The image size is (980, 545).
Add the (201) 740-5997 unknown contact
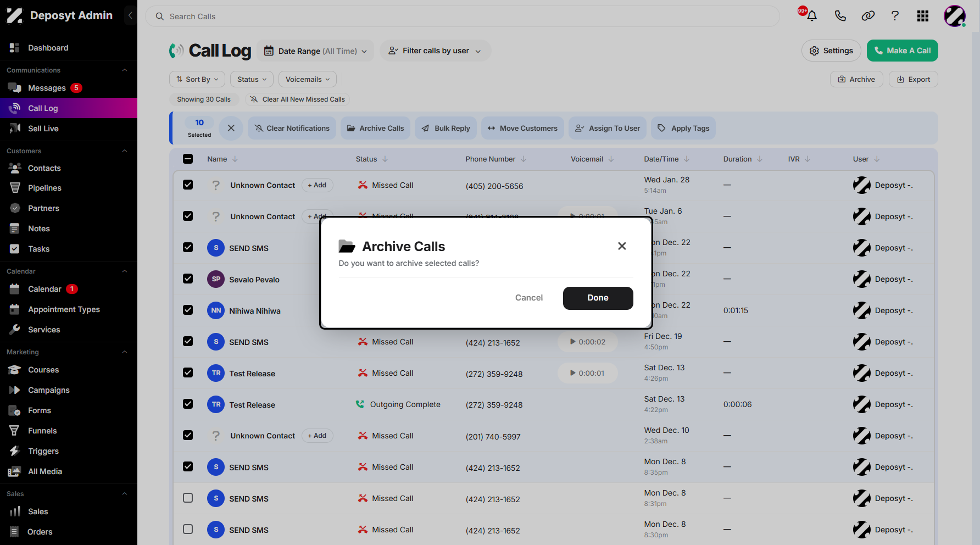[x=318, y=436]
